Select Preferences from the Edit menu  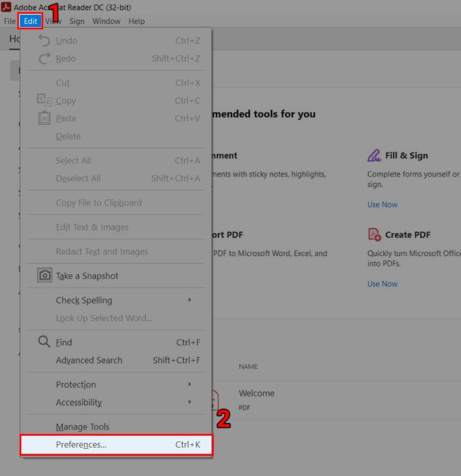tap(81, 444)
